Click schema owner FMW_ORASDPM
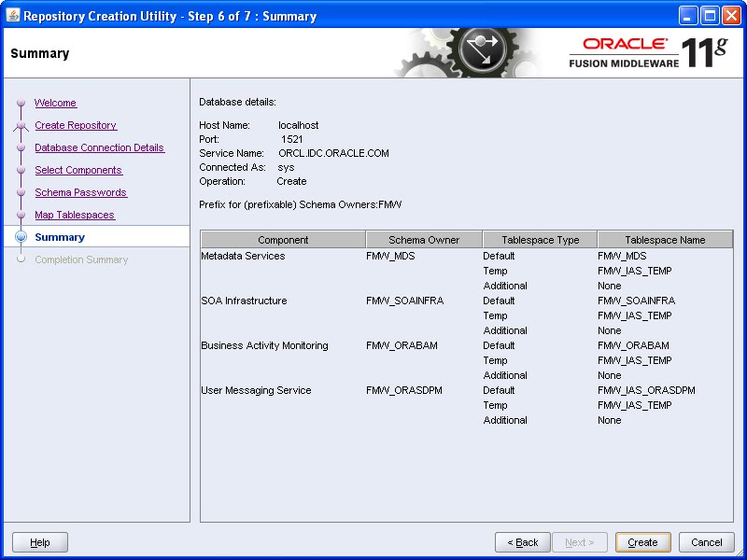The height and width of the screenshot is (560, 747). 404,390
